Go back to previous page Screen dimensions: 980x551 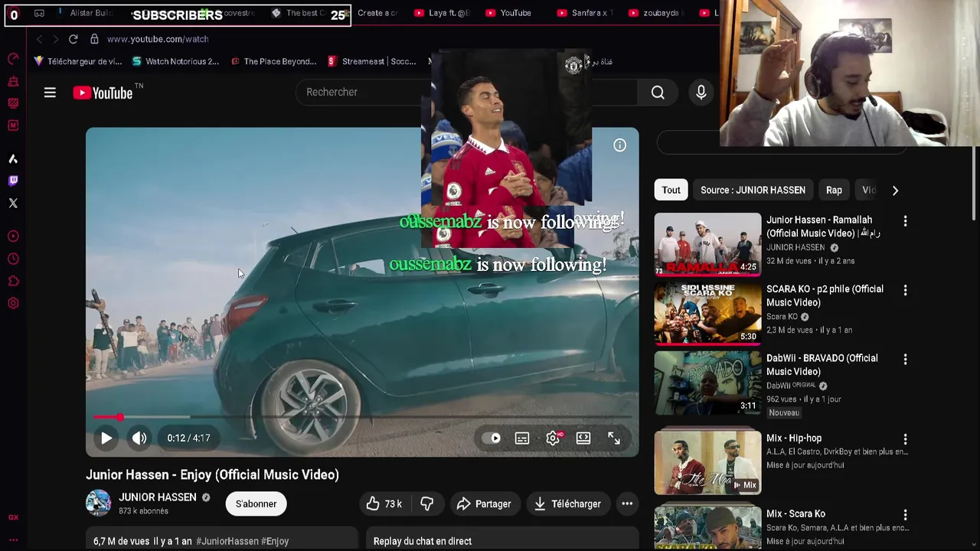pos(39,39)
